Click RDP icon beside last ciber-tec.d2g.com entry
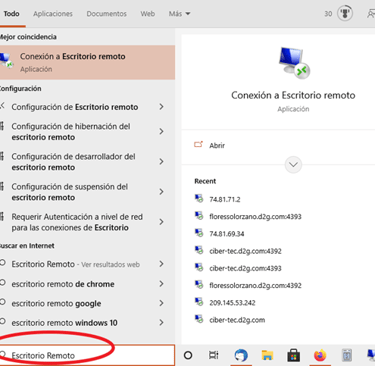The height and width of the screenshot is (366, 375). [x=199, y=319]
